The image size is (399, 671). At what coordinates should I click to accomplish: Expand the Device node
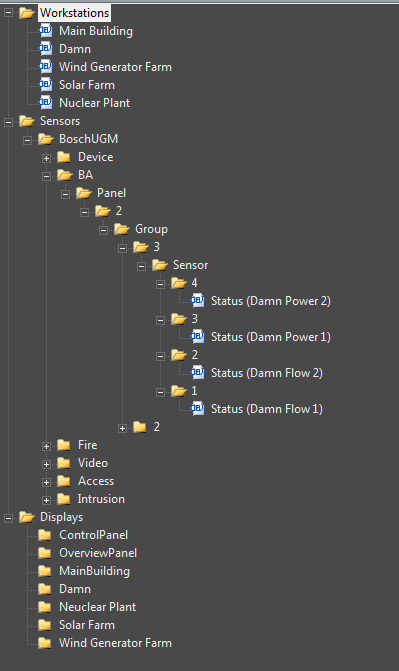(46, 158)
